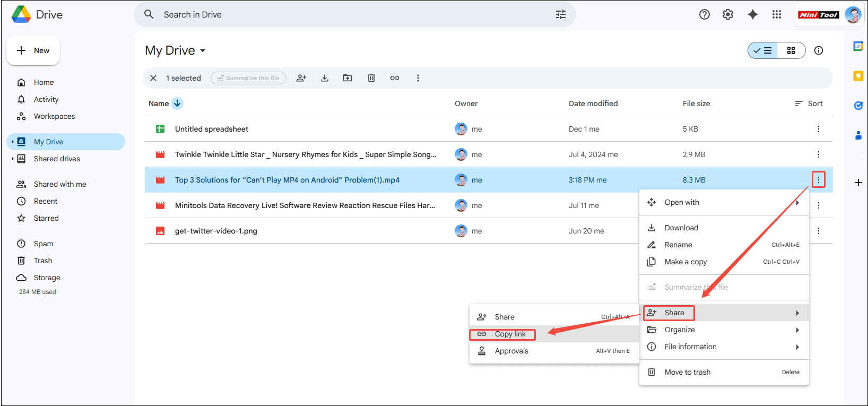View details with the info icon
868x406 pixels.
819,50
